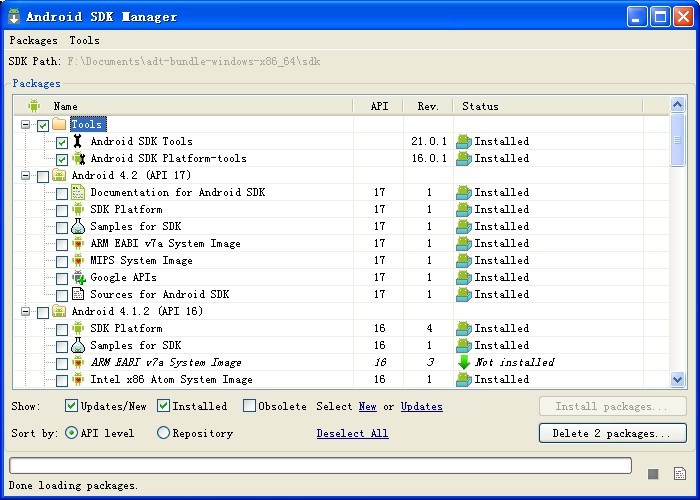Click the flask icon for API 17 Samples
Viewport: 700px width, 500px height.
[x=78, y=226]
